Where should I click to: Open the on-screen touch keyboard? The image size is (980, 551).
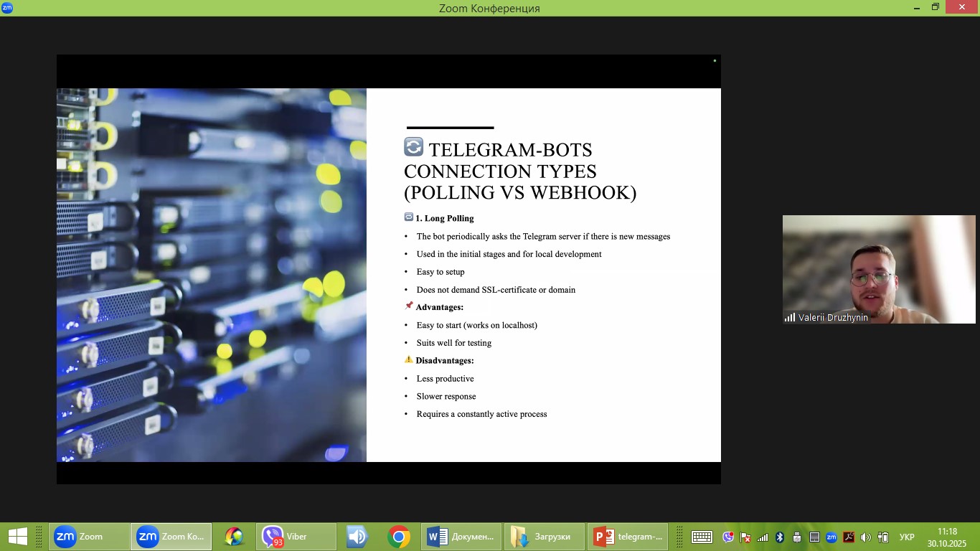coord(702,537)
